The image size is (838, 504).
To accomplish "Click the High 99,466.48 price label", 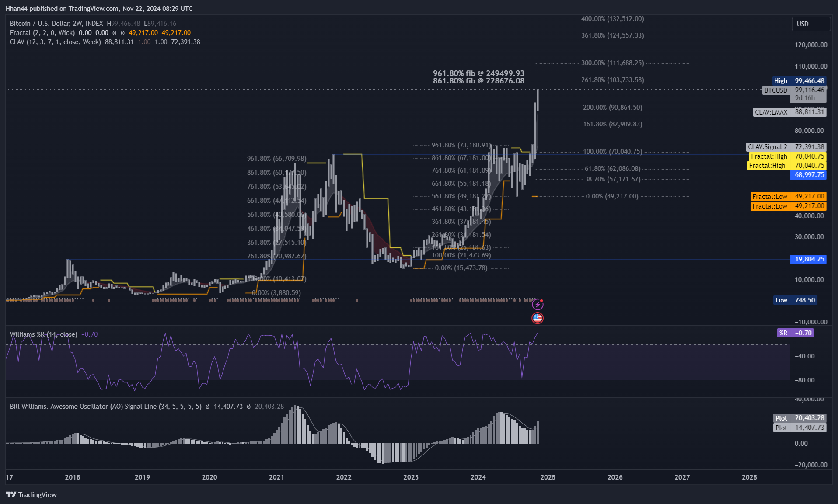I will tap(799, 81).
